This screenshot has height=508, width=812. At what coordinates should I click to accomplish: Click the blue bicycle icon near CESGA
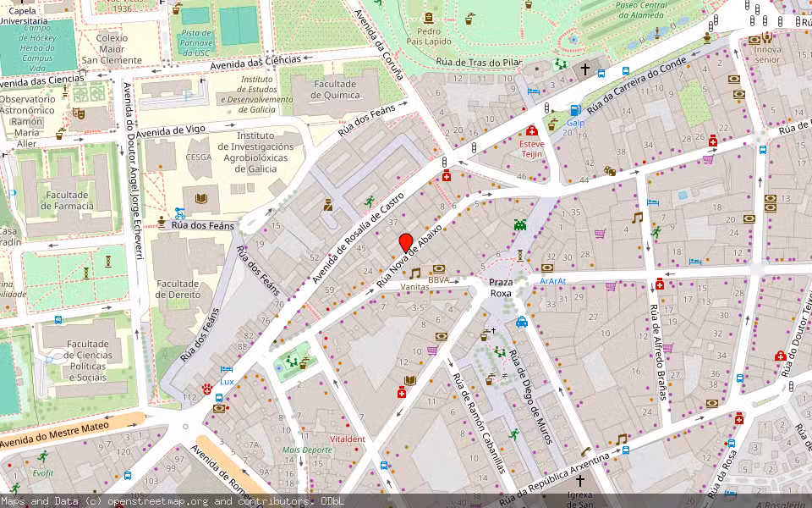coord(179,213)
